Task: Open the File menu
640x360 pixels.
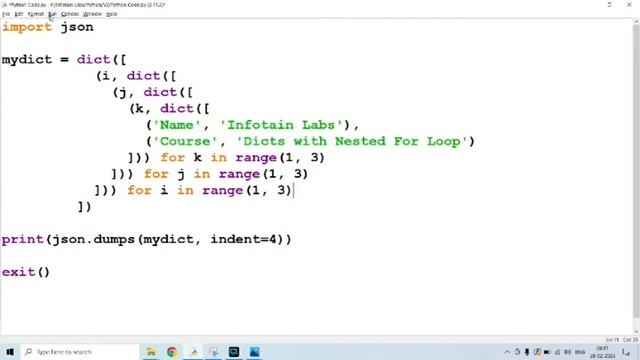Action: (x=6, y=14)
